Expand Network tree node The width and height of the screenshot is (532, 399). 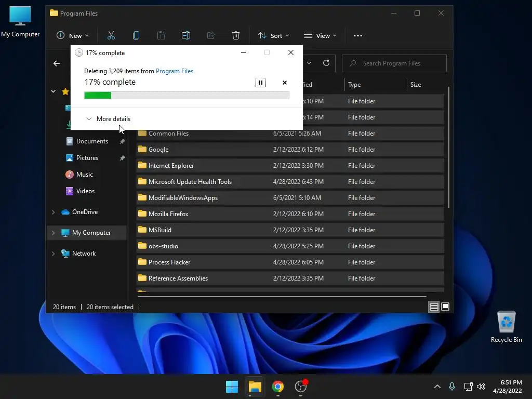[54, 254]
